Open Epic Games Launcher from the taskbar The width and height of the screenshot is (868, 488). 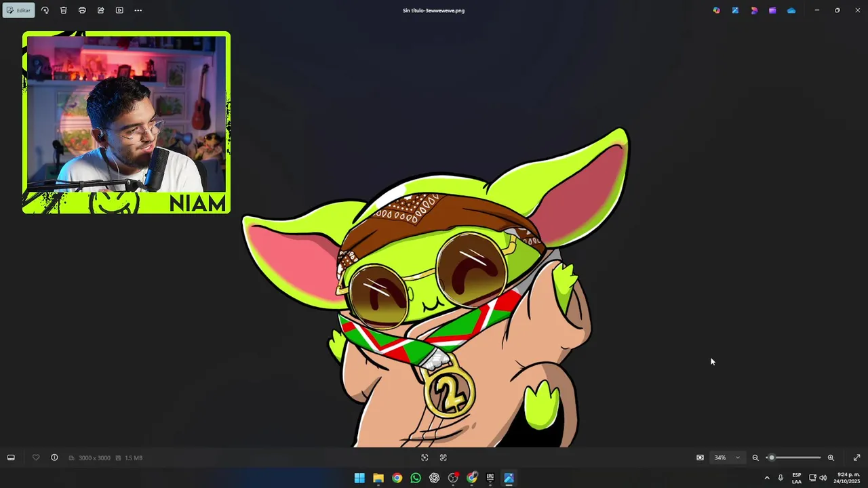tap(490, 478)
